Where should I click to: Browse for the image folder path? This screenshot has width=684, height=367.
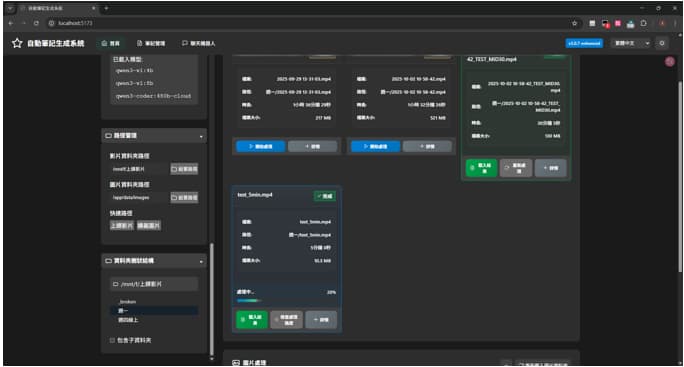pyautogui.click(x=184, y=198)
